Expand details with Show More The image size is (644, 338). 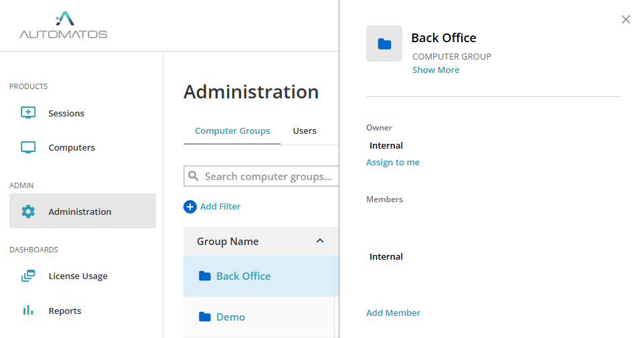tap(436, 70)
